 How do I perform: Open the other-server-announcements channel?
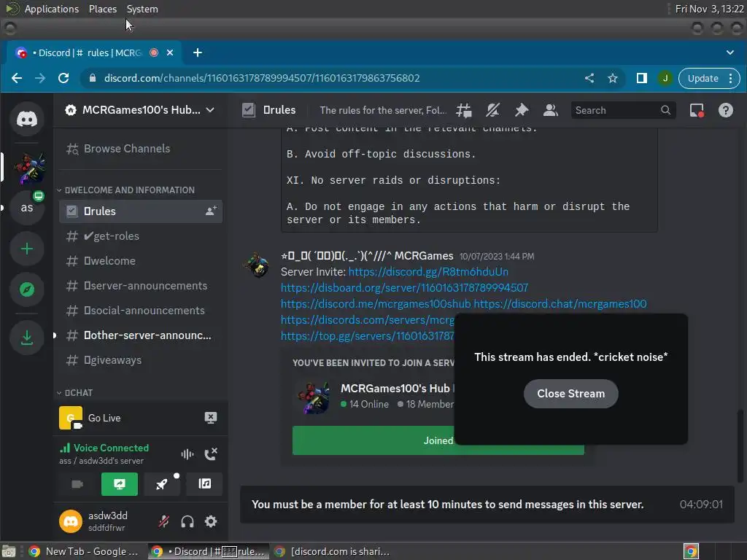[141, 335]
